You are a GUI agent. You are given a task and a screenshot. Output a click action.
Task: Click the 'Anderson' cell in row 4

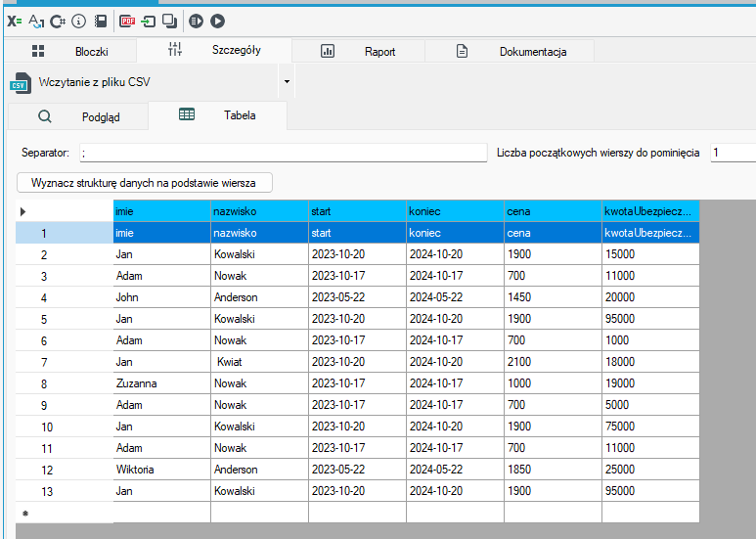click(x=260, y=297)
